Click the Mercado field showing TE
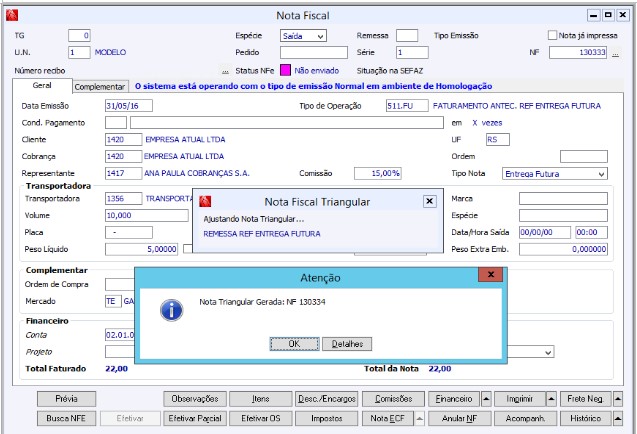The image size is (637, 434). click(113, 301)
